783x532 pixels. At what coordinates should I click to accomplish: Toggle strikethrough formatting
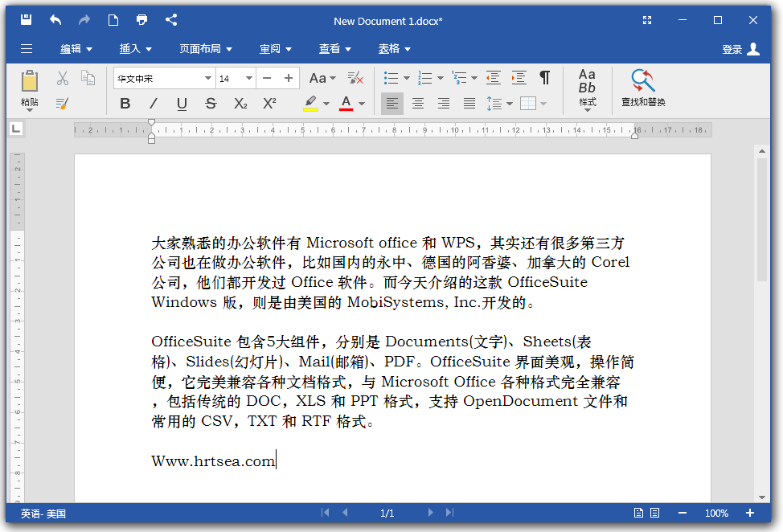(211, 104)
